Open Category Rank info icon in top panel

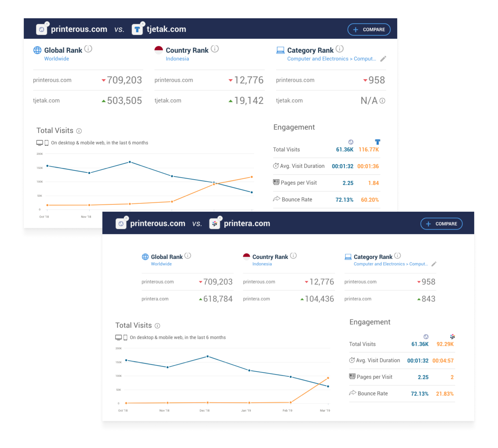pyautogui.click(x=339, y=49)
